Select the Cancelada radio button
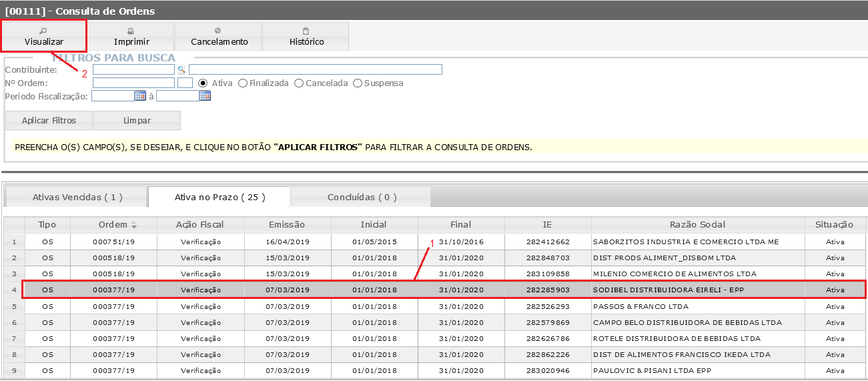Viewport: 868px width, 381px height. coord(299,83)
